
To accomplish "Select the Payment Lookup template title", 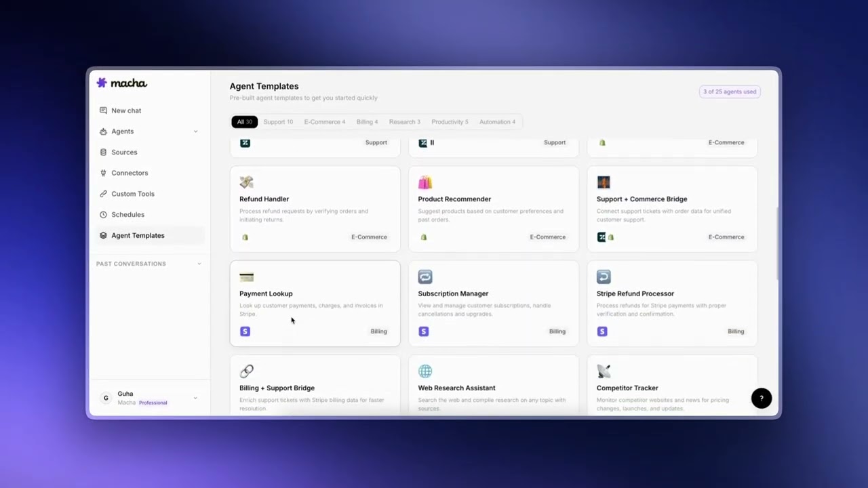I will click(x=266, y=293).
